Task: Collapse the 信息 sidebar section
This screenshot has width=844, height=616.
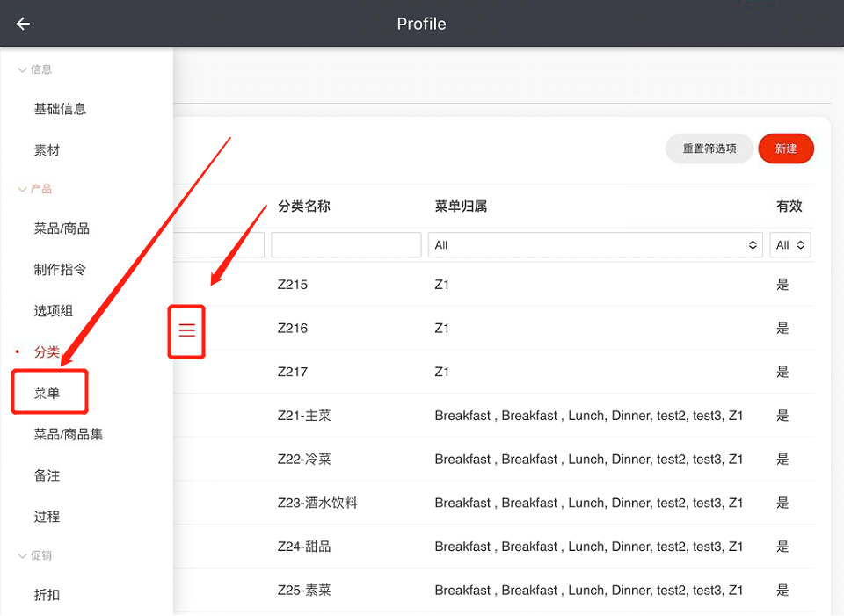Action: [x=35, y=69]
